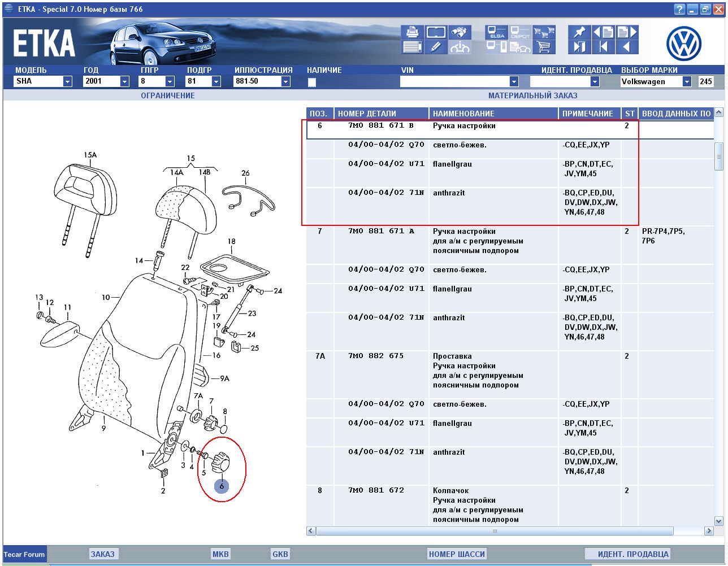The image size is (728, 566).
Task: Click part 23 gas strut label in diagram
Action: pyautogui.click(x=252, y=314)
